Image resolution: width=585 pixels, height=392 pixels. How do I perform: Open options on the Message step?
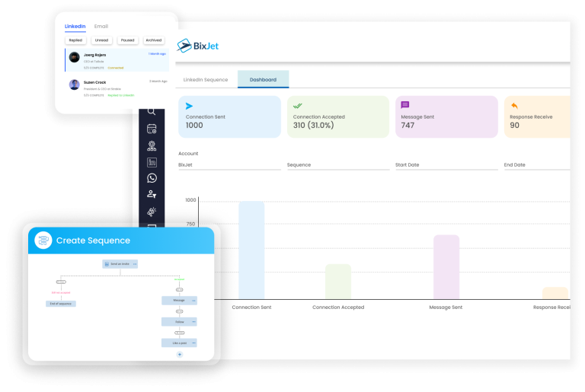[193, 301]
